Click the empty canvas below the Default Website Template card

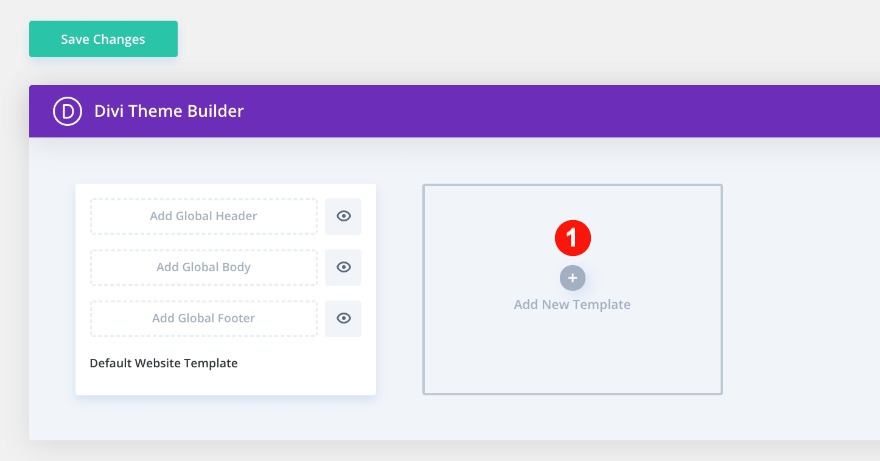click(225, 417)
